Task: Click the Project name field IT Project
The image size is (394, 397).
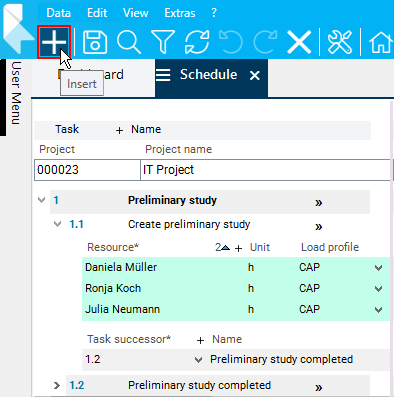Action: coord(265,170)
